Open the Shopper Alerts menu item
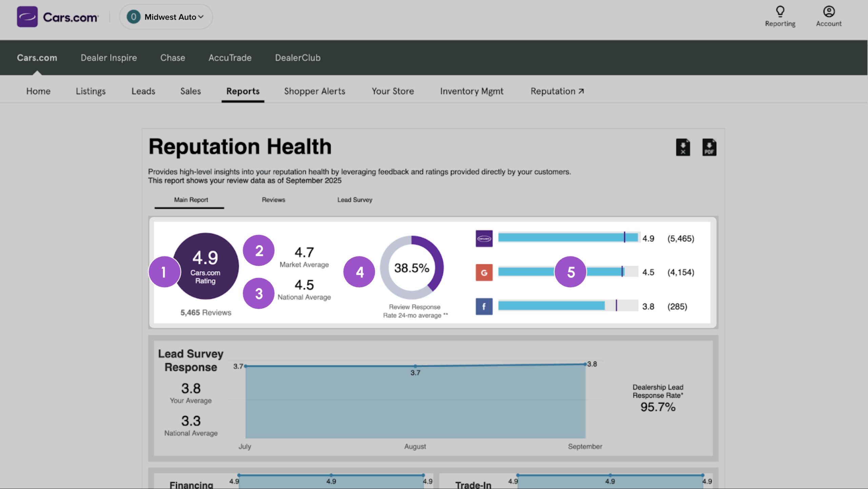Screen dimensions: 868x489 point(315,91)
